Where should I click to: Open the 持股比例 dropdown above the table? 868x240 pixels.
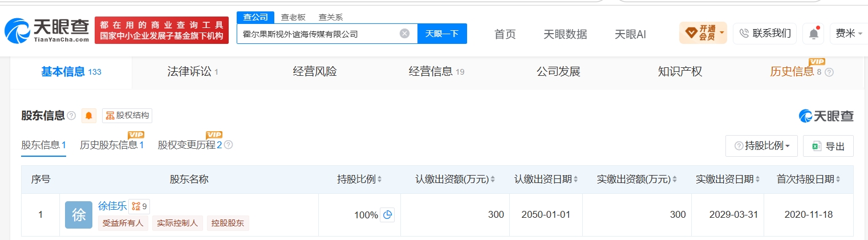(x=761, y=146)
